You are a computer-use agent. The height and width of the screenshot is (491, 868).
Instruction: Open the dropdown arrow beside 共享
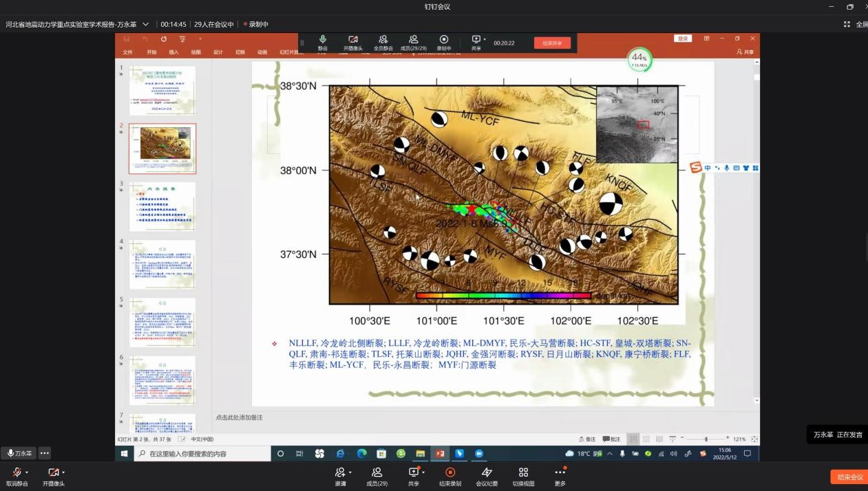[x=423, y=472]
